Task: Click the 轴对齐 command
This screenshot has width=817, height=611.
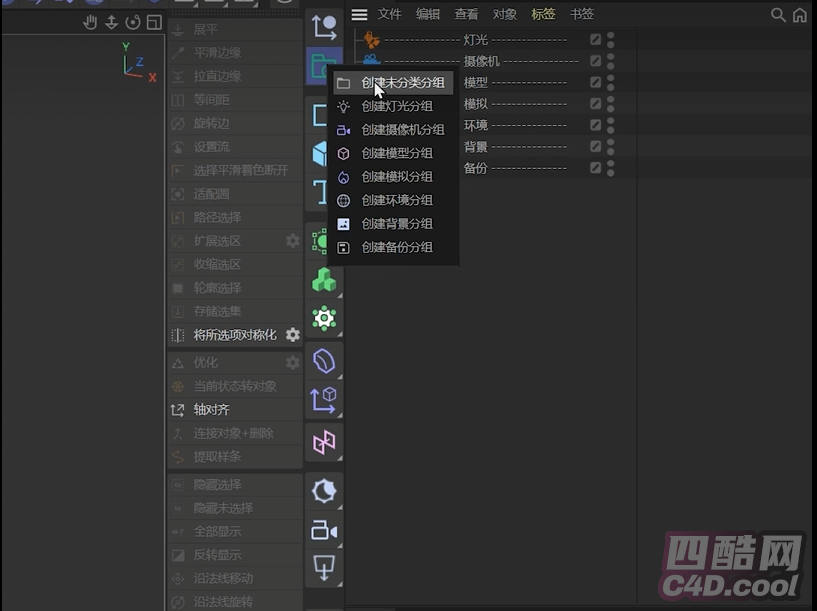Action: [x=211, y=410]
